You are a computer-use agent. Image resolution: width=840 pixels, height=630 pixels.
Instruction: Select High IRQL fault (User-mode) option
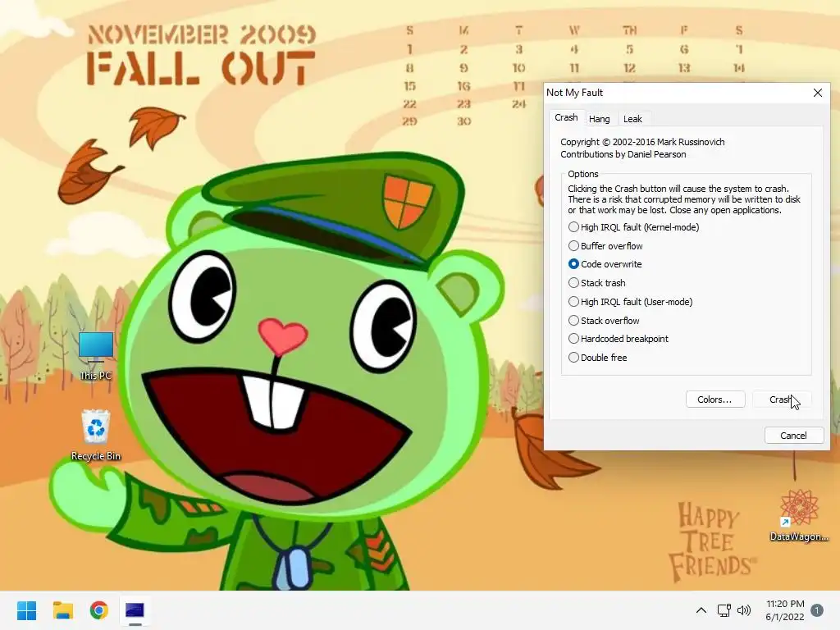click(x=631, y=302)
